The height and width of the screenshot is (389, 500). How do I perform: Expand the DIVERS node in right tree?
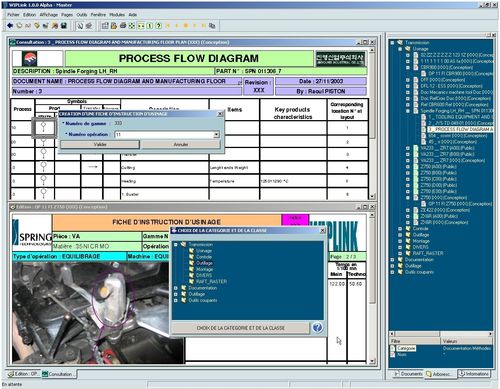[400, 247]
